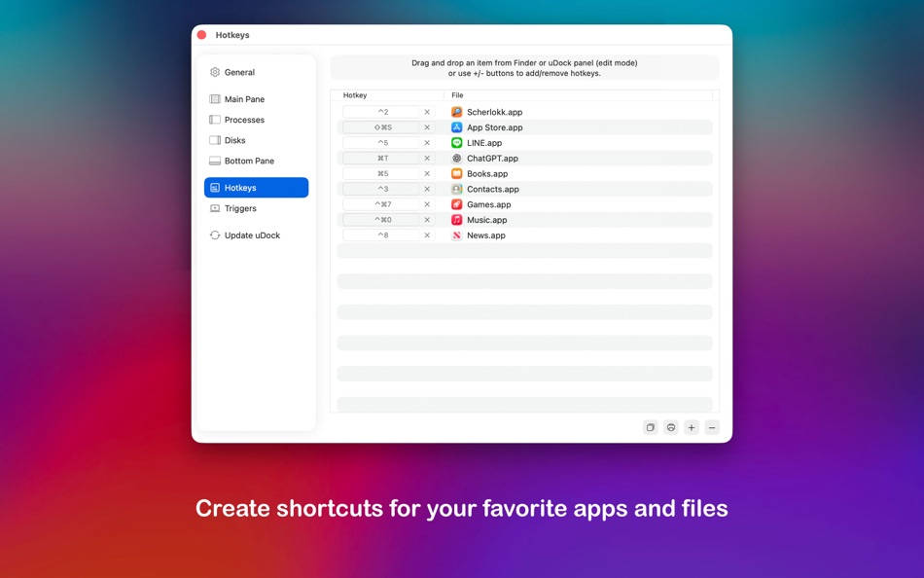Select the ^2 hotkey field for Scherlokk.app
The image size is (924, 578).
381,112
